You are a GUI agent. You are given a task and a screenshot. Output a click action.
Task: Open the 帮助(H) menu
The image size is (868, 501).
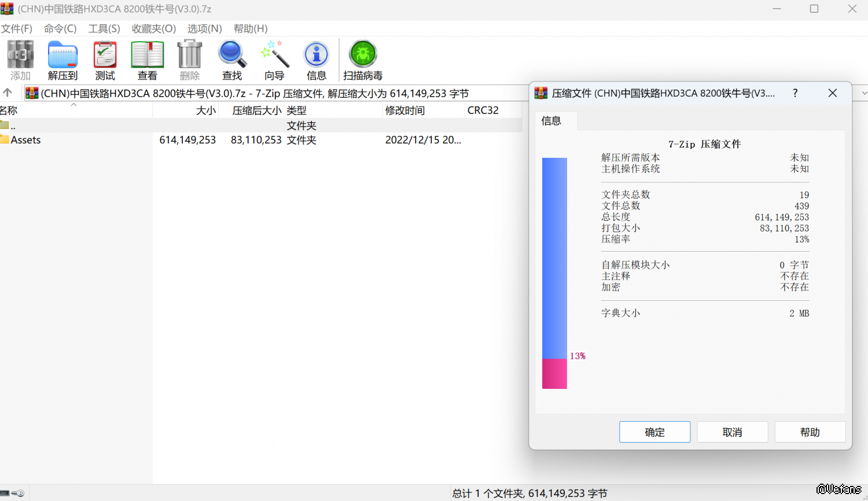point(251,28)
